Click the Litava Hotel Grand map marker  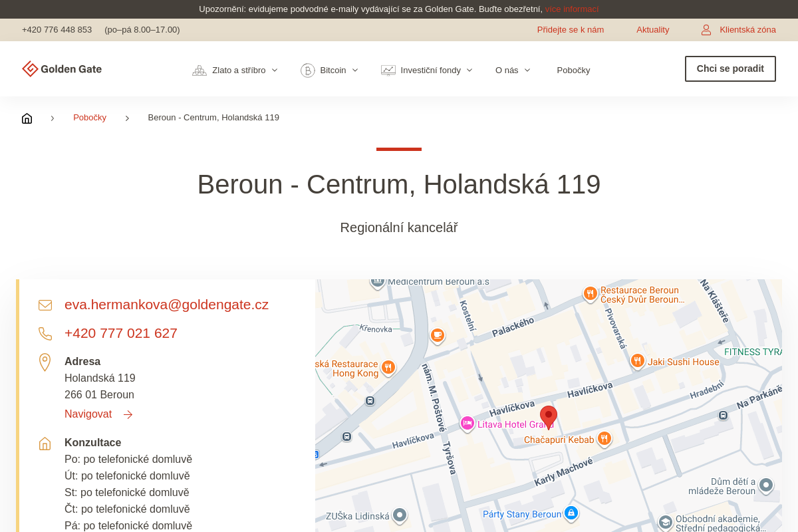pos(467,424)
